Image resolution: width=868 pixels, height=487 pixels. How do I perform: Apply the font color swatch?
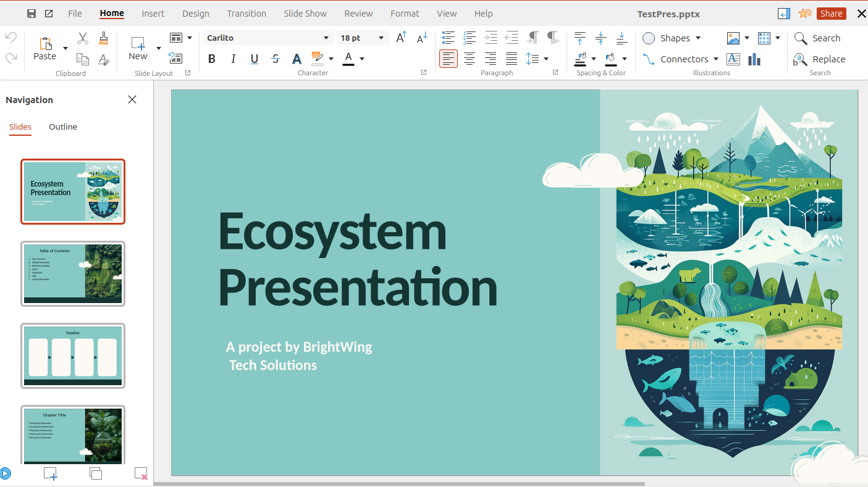348,59
